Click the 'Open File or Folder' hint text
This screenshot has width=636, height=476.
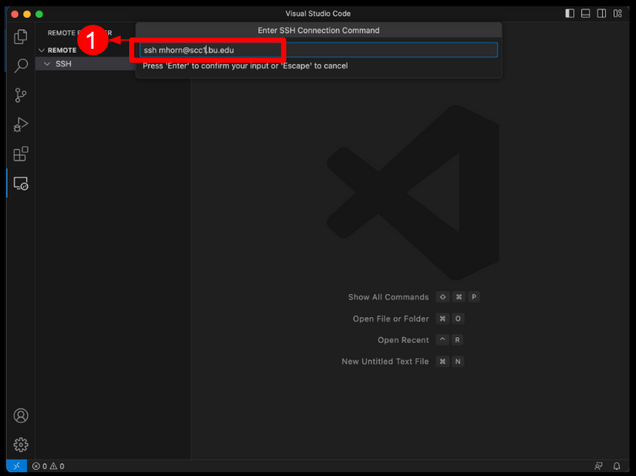(x=391, y=319)
